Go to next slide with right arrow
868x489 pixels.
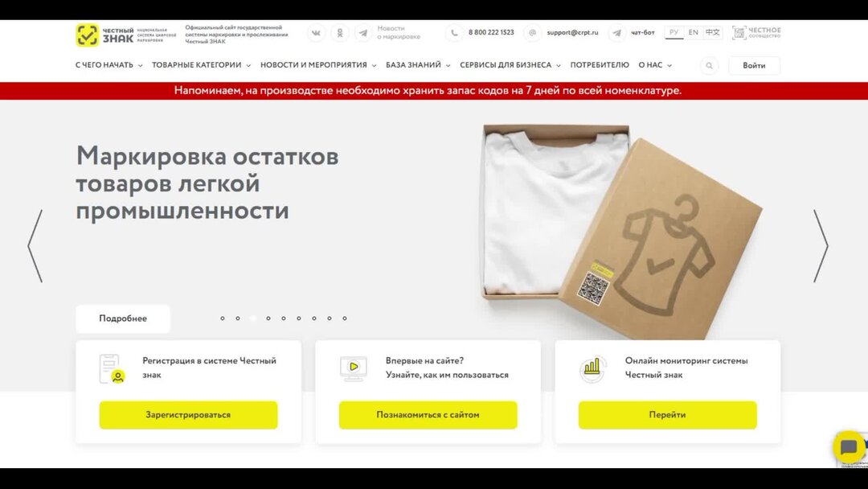click(821, 246)
